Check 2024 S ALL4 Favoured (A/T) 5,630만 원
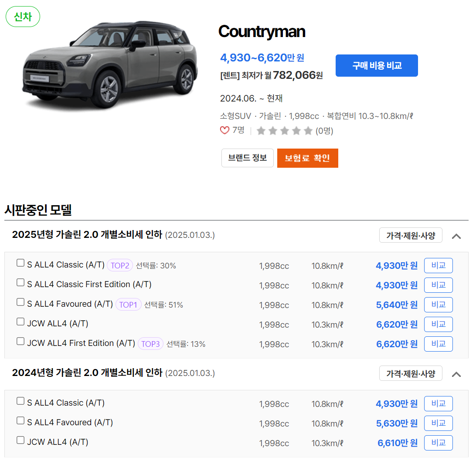 (x=20, y=420)
